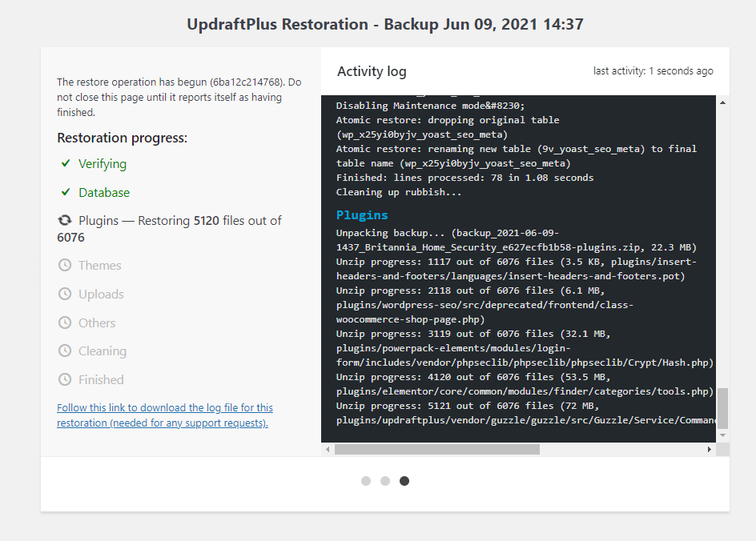Select the second carousel dot
This screenshot has height=541, width=756.
(x=385, y=481)
